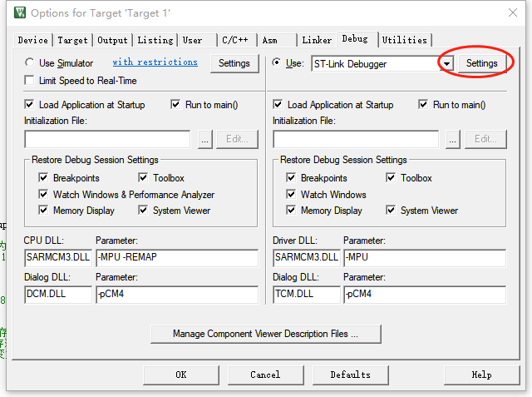This screenshot has height=397, width=532.
Task: Close the Options for Target dialog
Action: click(513, 13)
